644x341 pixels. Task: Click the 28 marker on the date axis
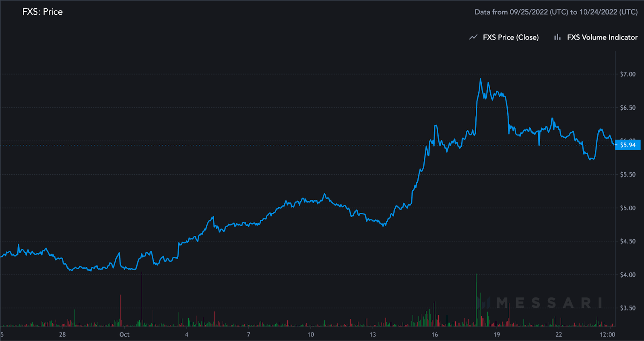tap(62, 335)
